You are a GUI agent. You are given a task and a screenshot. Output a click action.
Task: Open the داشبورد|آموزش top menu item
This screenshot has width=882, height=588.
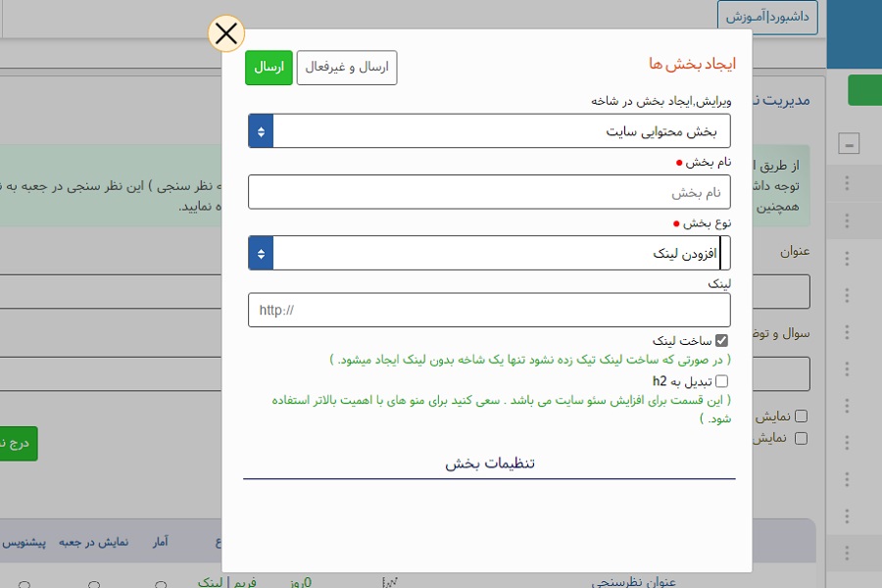coord(767,18)
